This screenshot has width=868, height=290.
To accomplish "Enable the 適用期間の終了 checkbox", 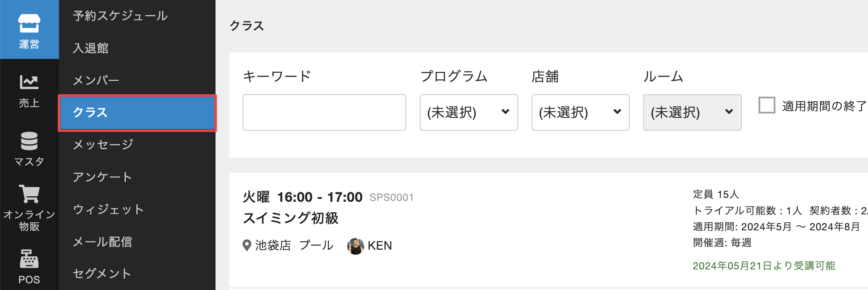I will pyautogui.click(x=767, y=105).
